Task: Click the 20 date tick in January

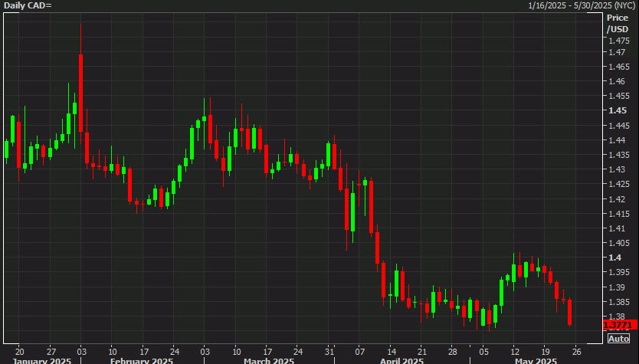Action: (19, 346)
